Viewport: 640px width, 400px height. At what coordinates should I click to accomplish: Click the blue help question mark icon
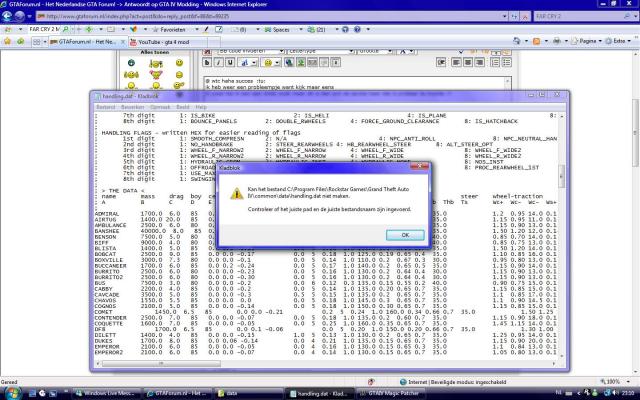pos(357,29)
